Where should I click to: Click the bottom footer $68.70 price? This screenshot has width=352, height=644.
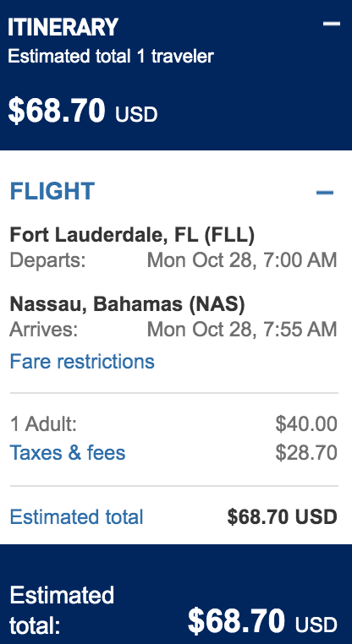coord(262,620)
